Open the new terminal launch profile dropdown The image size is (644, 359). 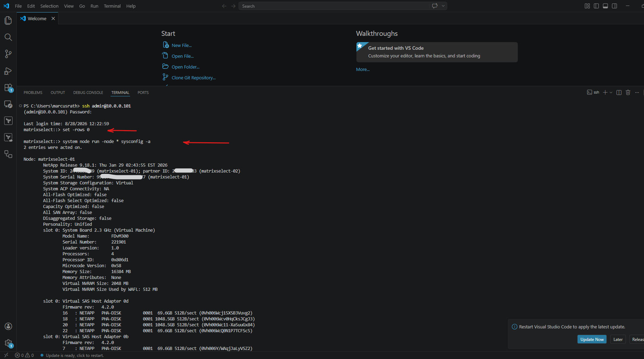tap(611, 92)
